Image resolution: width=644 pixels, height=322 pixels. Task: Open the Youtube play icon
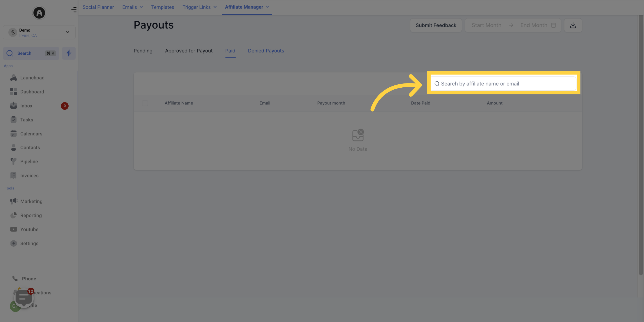pos(14,229)
